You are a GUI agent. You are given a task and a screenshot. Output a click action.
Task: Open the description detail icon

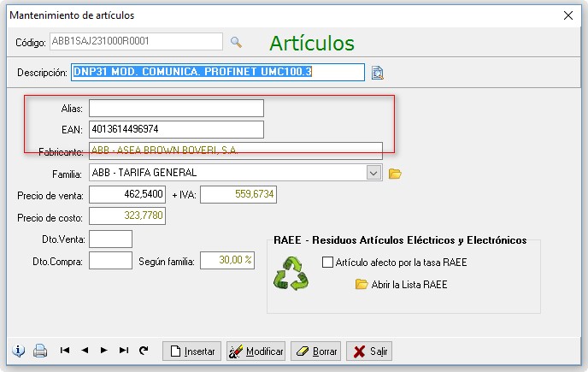pos(379,73)
